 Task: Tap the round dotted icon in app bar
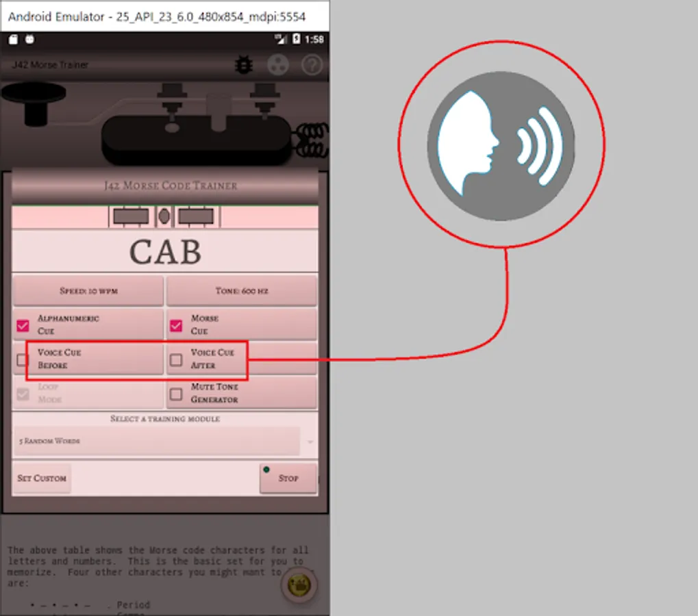[x=278, y=65]
